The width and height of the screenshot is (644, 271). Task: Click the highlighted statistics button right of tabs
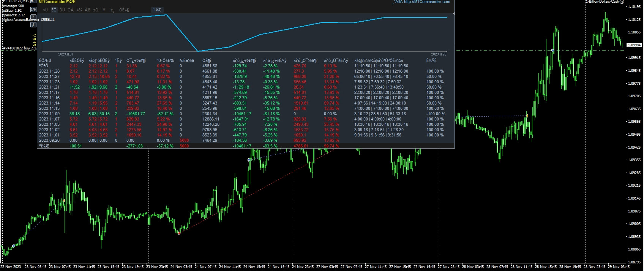[157, 10]
